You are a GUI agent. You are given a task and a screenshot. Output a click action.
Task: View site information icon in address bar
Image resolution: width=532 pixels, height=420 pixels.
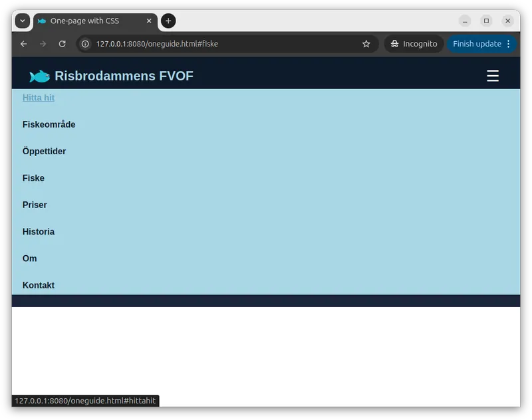[x=86, y=44]
